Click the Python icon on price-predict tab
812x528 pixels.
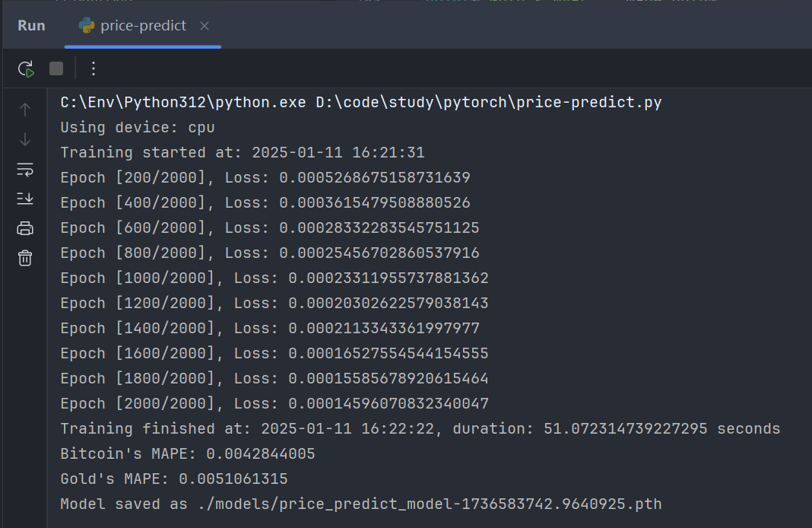click(x=87, y=26)
